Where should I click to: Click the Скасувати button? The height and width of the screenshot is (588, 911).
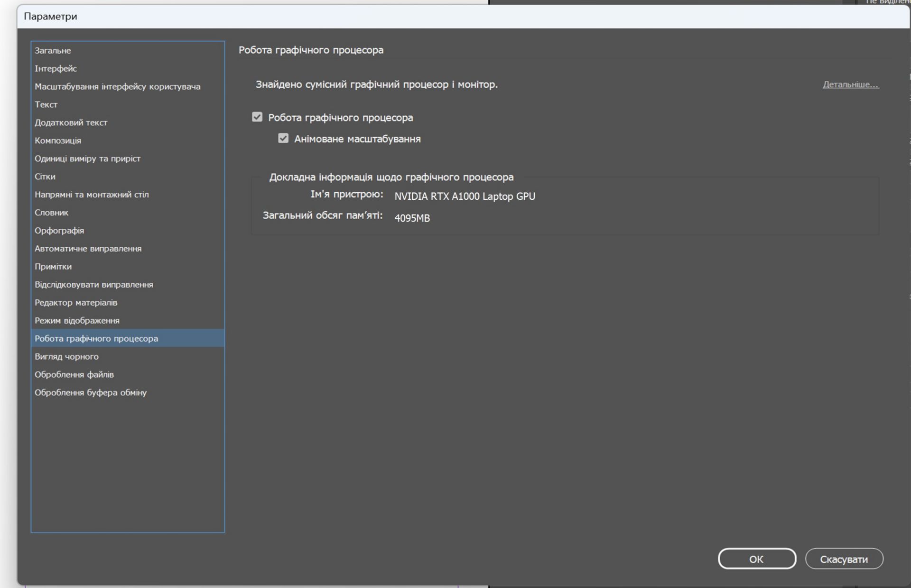point(844,559)
